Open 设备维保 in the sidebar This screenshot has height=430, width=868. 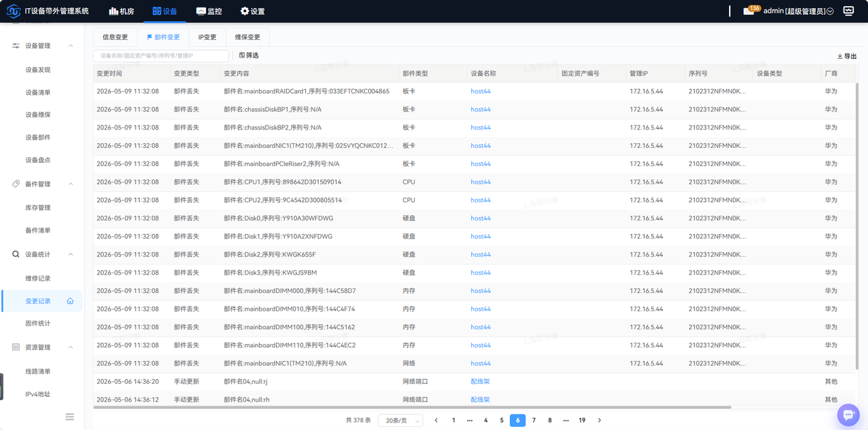click(x=38, y=115)
